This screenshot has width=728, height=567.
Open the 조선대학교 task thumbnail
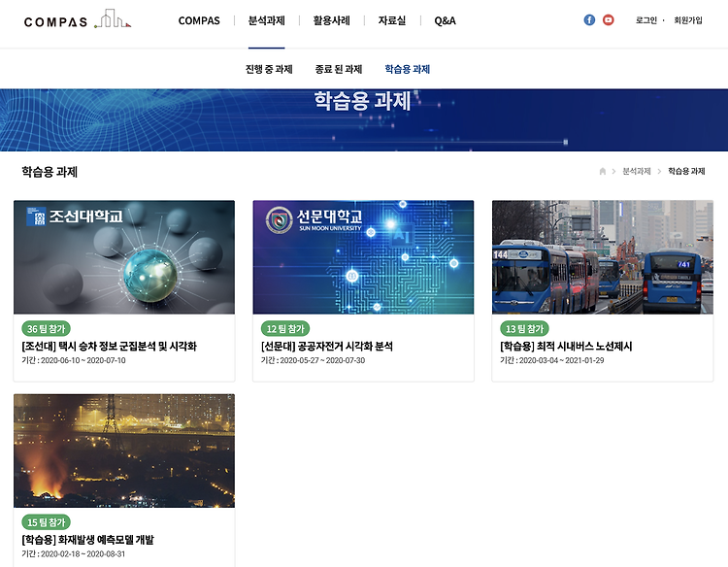124,257
